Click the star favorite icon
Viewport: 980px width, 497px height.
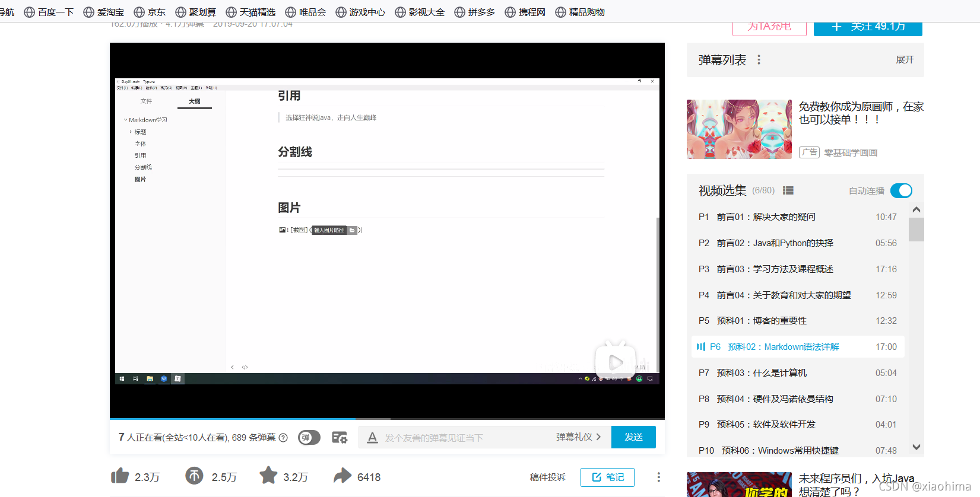pos(268,475)
